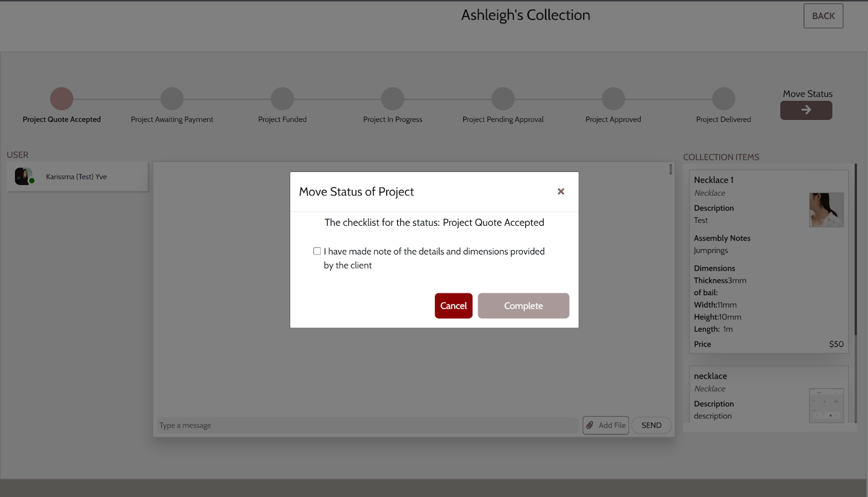Close the Move Status of Project dialog

click(561, 192)
